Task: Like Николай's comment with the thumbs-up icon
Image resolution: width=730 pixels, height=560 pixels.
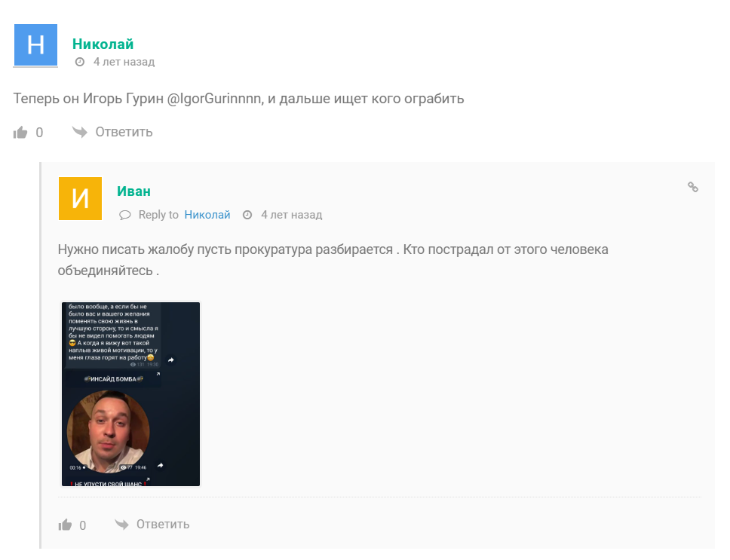Action: pyautogui.click(x=20, y=131)
